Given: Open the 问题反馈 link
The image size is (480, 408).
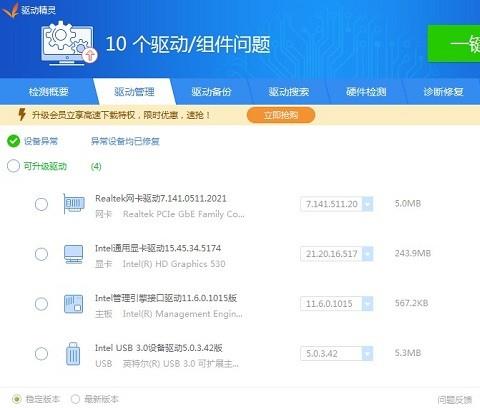Looking at the screenshot, I should [x=455, y=399].
